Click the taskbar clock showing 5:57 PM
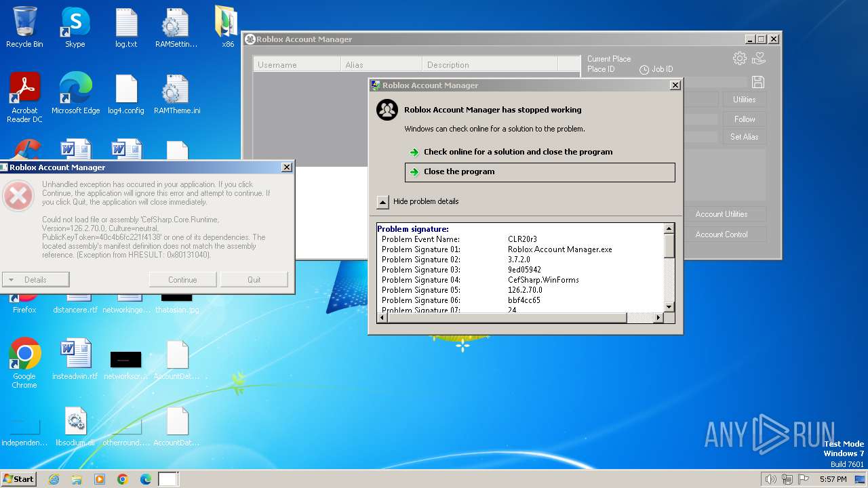Image resolution: width=868 pixels, height=488 pixels. click(833, 479)
